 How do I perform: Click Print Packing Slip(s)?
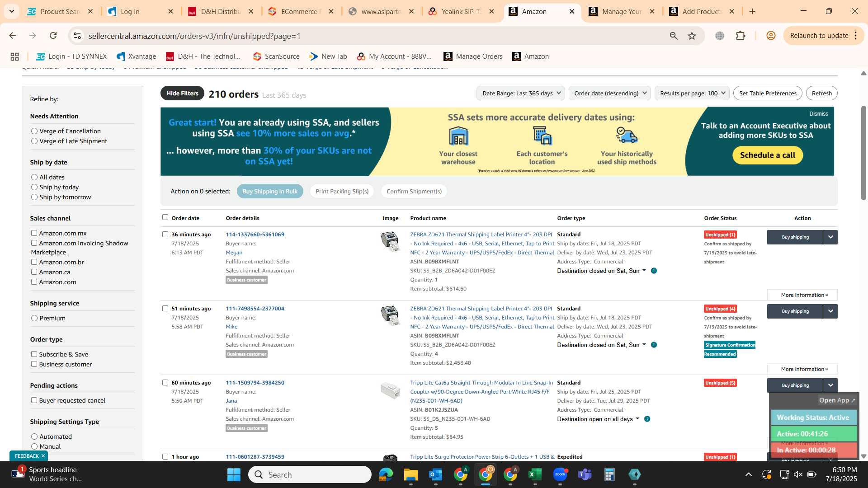[x=342, y=191]
